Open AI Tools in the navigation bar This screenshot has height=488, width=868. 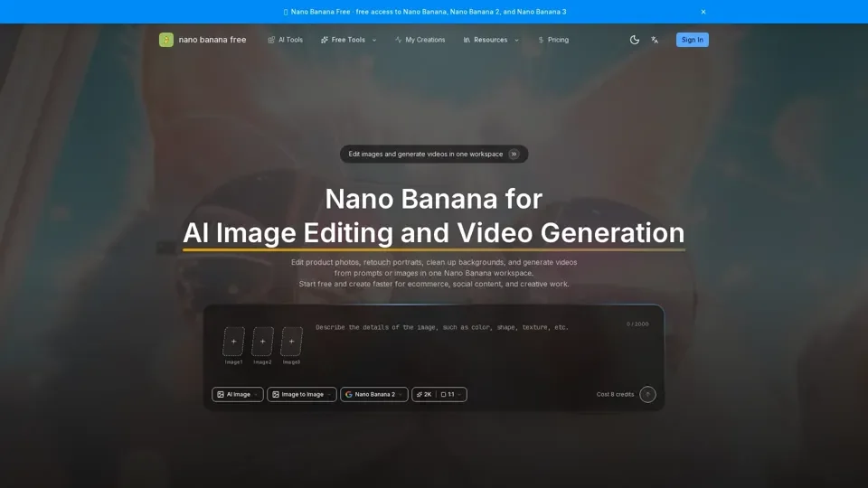coord(285,40)
